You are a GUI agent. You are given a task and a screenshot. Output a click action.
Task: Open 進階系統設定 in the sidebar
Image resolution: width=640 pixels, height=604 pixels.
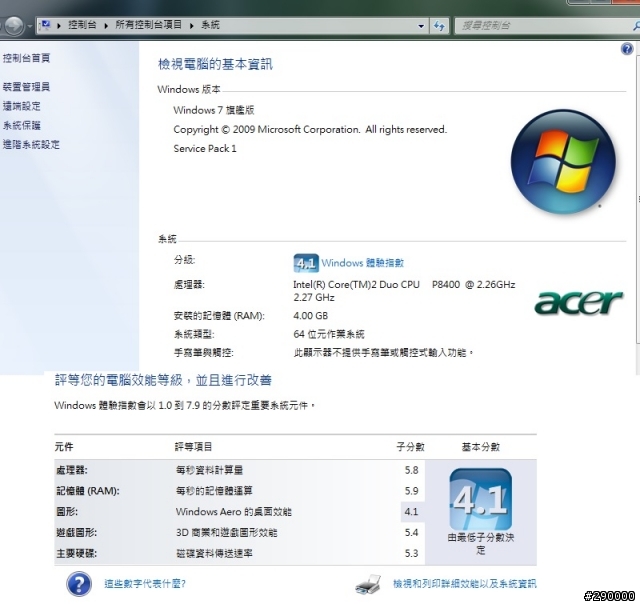click(x=31, y=144)
